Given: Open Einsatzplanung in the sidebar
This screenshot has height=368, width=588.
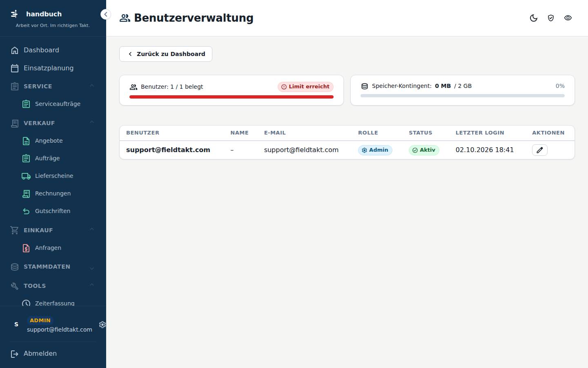Looking at the screenshot, I should pos(53,68).
